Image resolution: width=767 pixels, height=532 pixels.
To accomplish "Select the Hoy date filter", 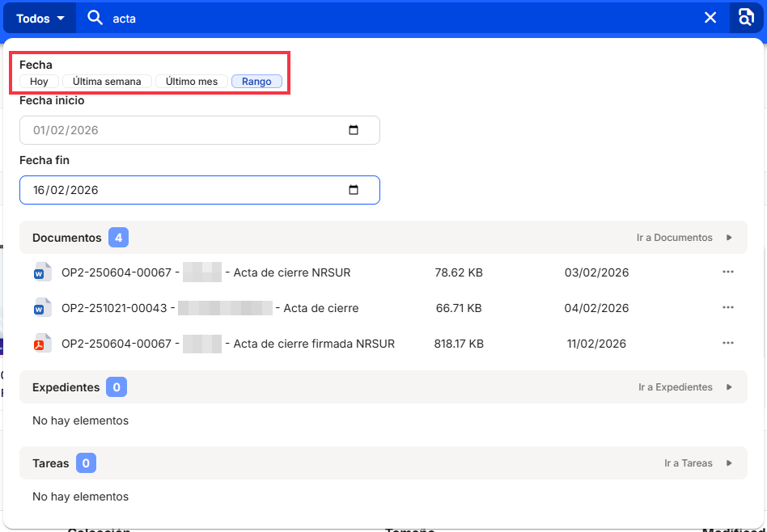I will pos(39,82).
